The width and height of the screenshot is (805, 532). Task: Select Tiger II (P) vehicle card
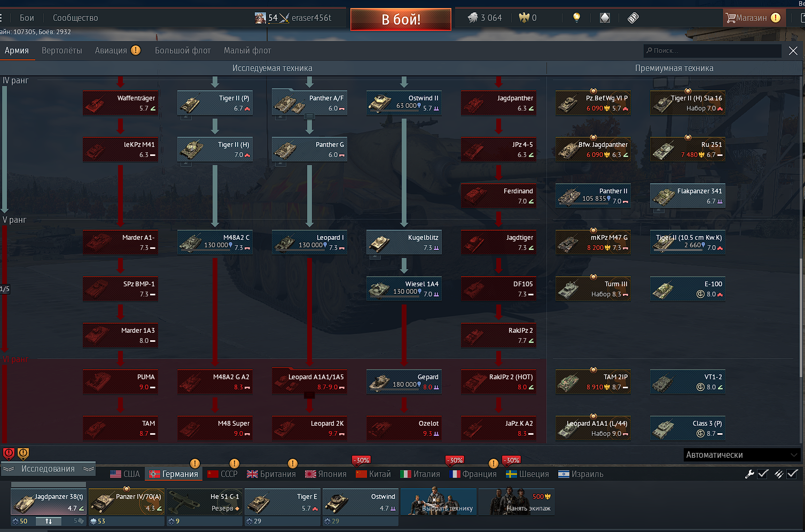(215, 103)
